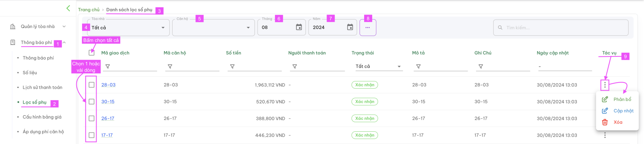Viewport: 644px width, 144px height.
Task: Open actions menu for row 17-17
Action: point(605,135)
